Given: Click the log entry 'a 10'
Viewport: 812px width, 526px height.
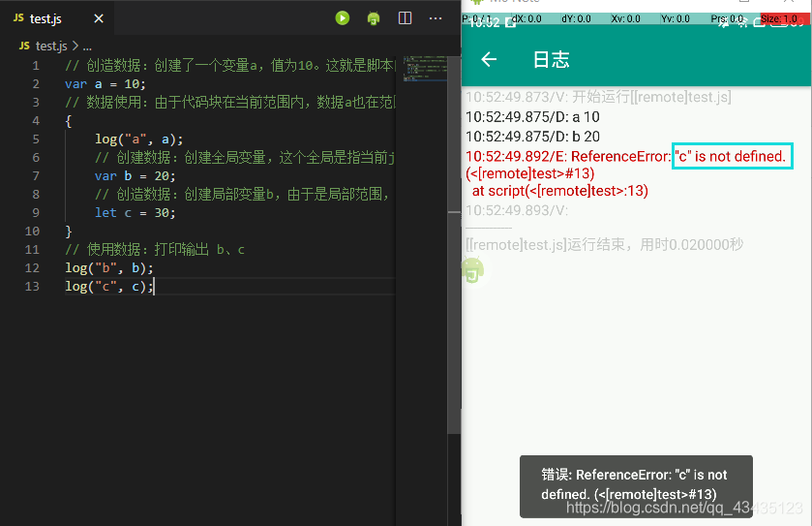Looking at the screenshot, I should point(532,116).
